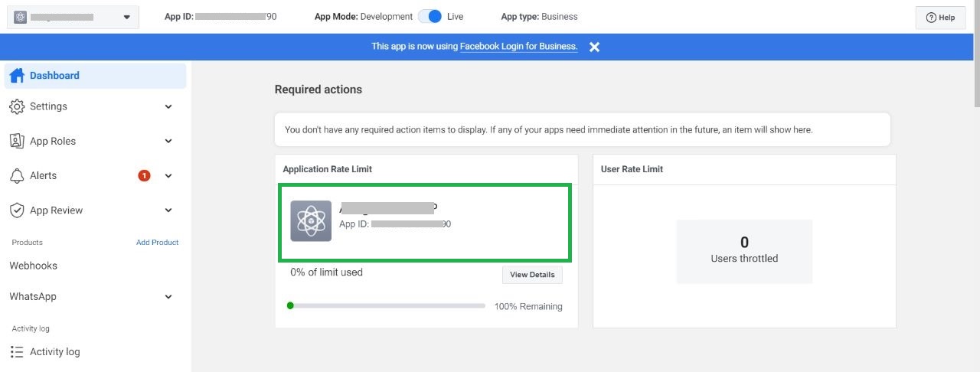Expand the App Roles chevron
Screen dimensions: 980x372
[x=168, y=142]
